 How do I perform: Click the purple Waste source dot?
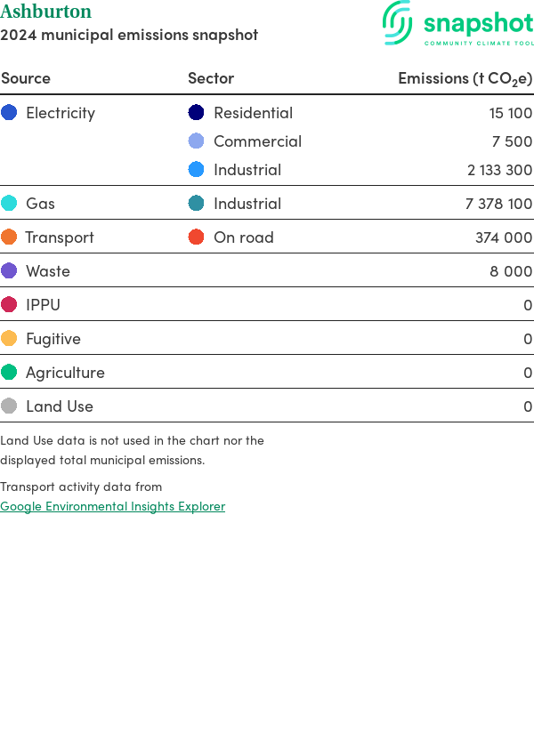tap(9, 270)
